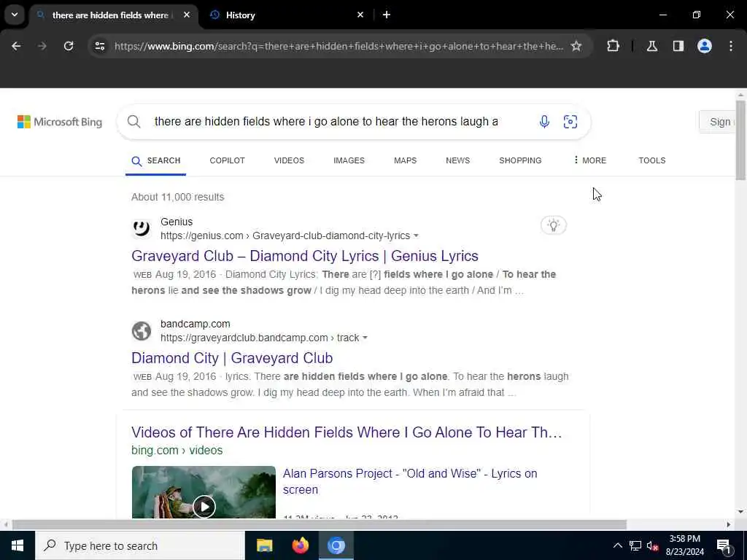Go to Microsoft Bing home logo
The height and width of the screenshot is (560, 747).
coord(60,122)
